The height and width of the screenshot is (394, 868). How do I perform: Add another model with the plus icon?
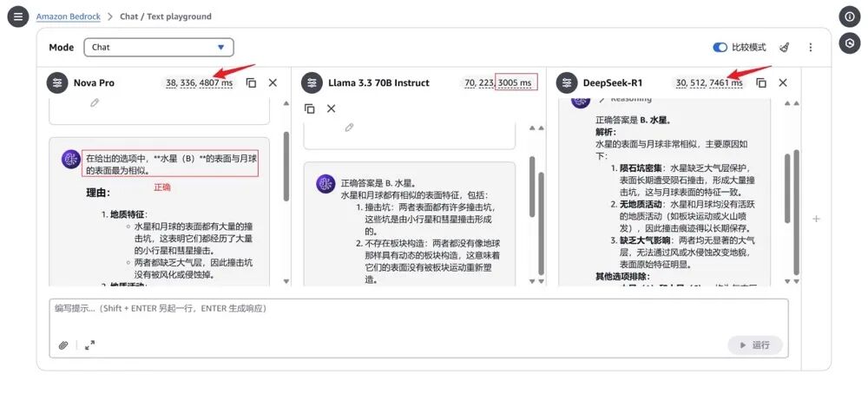click(x=816, y=220)
